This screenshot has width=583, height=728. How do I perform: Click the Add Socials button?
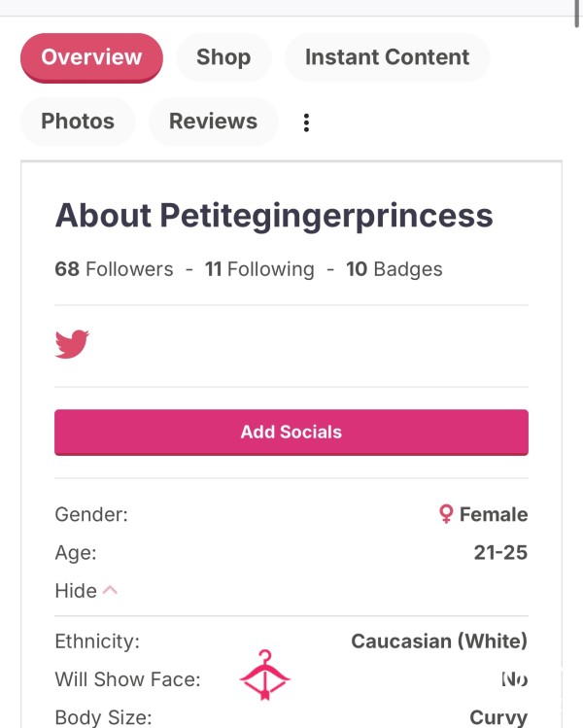coord(291,433)
